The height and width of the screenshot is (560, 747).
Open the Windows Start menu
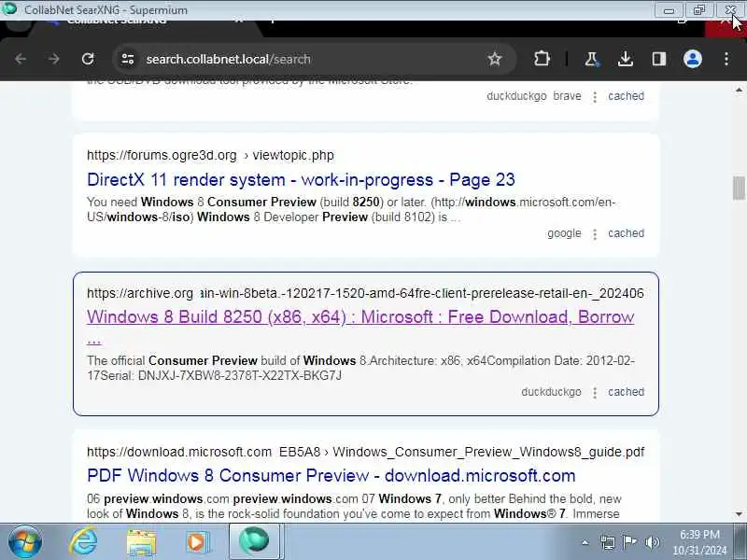tap(24, 541)
